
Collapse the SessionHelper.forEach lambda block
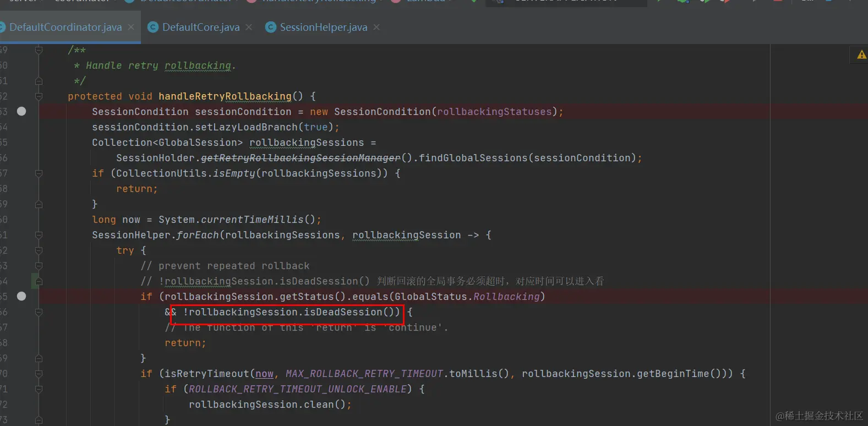click(39, 235)
